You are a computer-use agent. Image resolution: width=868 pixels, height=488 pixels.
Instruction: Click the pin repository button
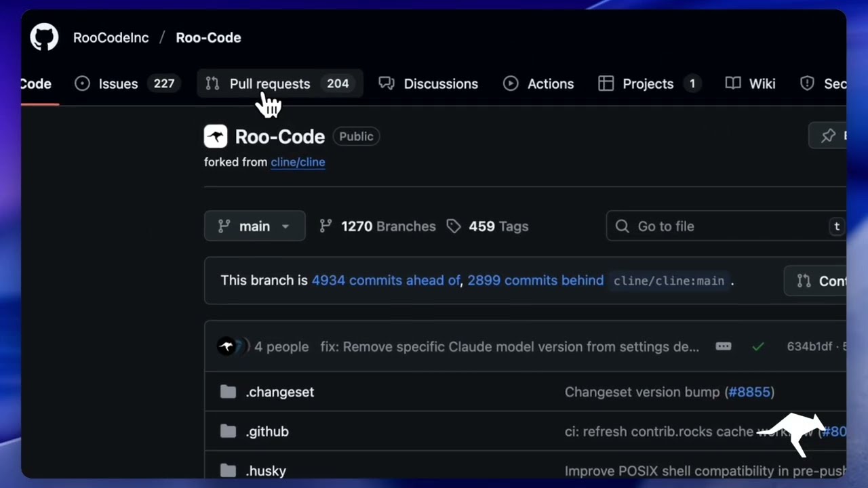tap(827, 136)
